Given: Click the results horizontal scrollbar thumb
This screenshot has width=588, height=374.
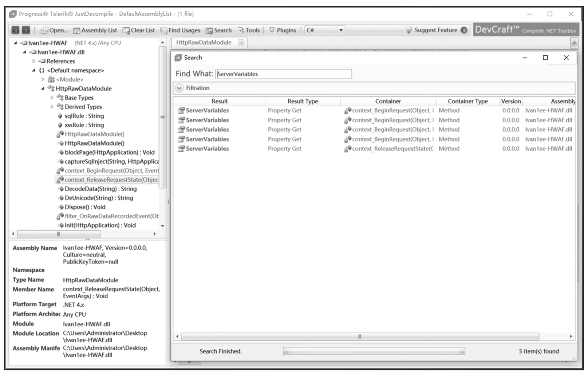Looking at the screenshot, I should coord(360,337).
